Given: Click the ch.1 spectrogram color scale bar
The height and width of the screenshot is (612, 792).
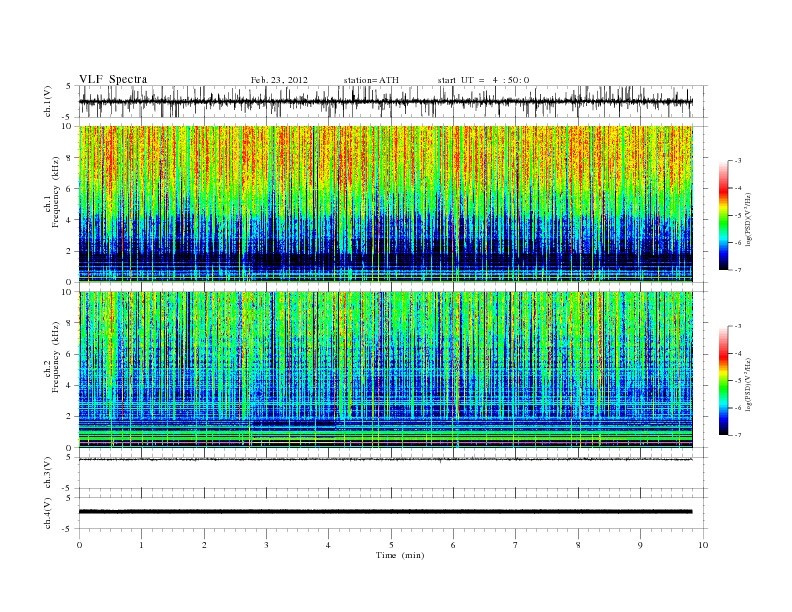Looking at the screenshot, I should (x=724, y=215).
